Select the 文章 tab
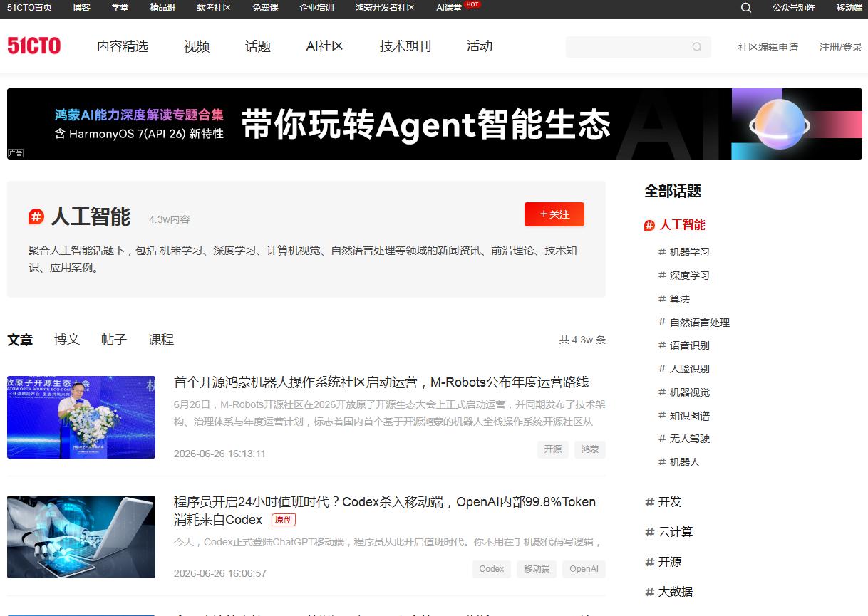 (x=20, y=340)
